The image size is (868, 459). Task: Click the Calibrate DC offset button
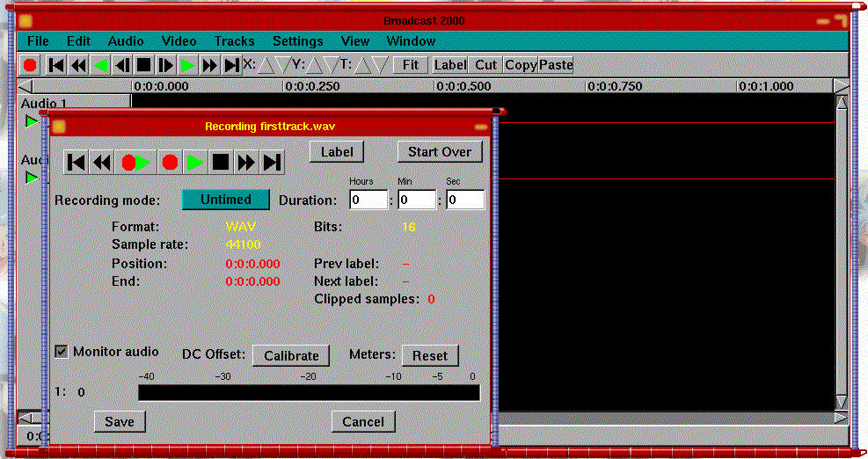click(x=291, y=355)
